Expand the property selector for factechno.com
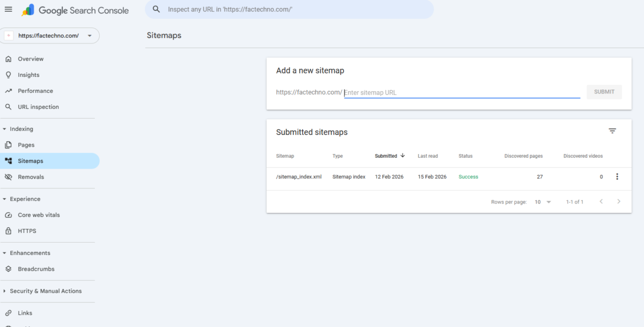Image resolution: width=644 pixels, height=327 pixels. (89, 35)
